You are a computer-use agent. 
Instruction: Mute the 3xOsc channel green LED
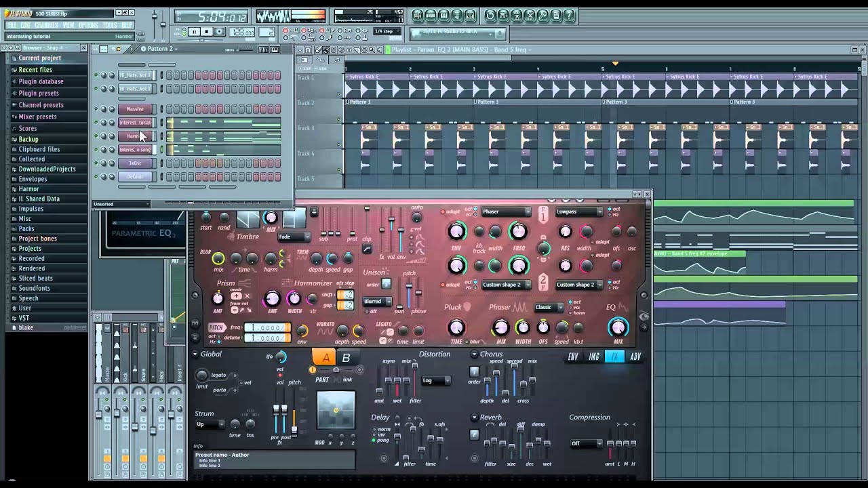96,163
